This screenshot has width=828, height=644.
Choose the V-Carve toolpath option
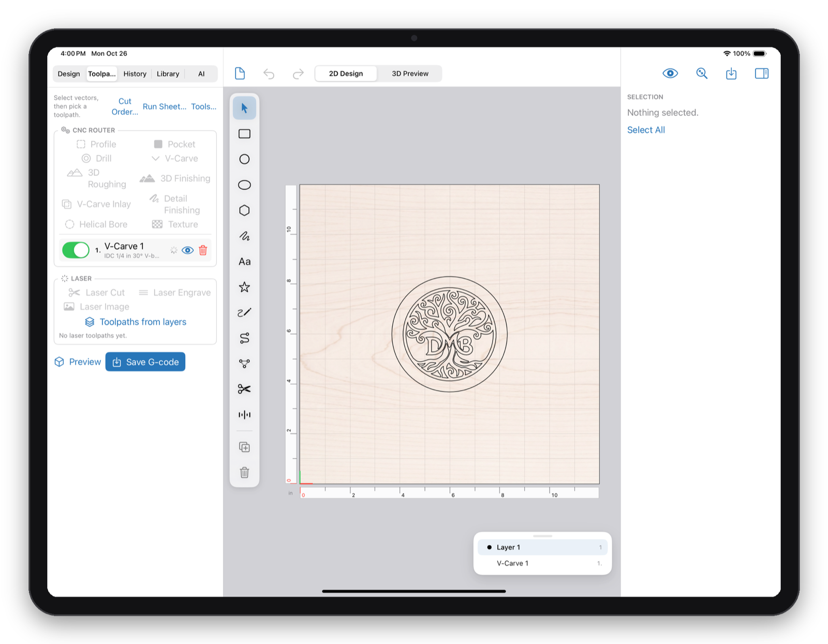click(174, 158)
